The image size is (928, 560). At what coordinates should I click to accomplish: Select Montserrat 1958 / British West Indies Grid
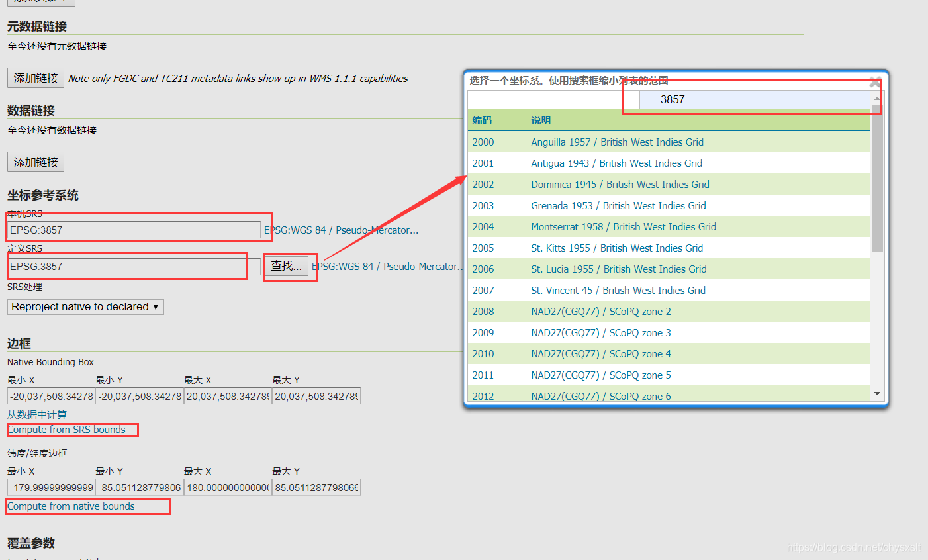(x=624, y=226)
